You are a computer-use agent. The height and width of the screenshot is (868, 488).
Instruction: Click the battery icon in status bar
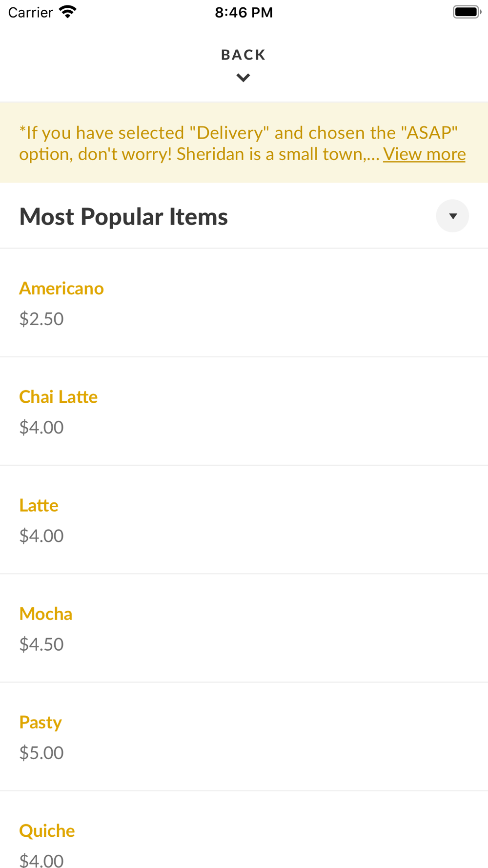[467, 12]
